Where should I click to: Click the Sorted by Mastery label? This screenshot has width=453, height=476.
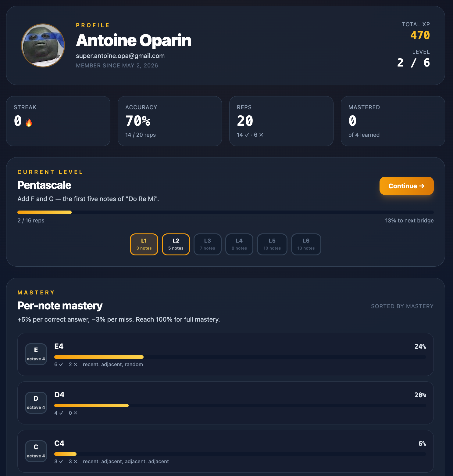[x=402, y=306]
